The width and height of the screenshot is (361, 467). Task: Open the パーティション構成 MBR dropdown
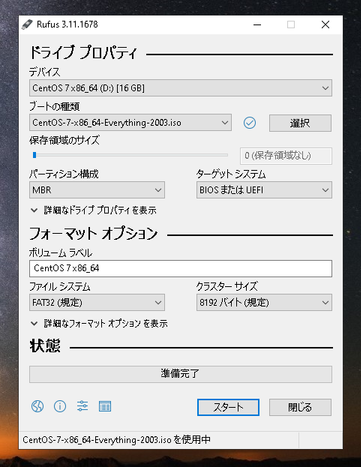97,190
